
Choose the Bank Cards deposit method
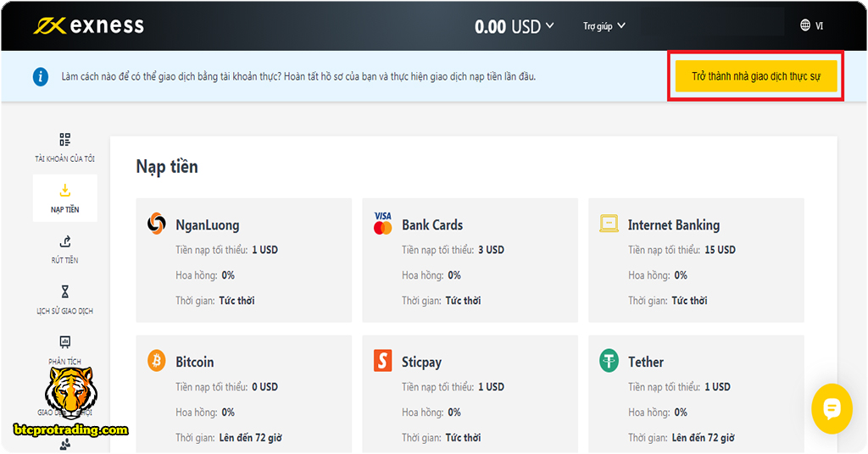(x=470, y=260)
